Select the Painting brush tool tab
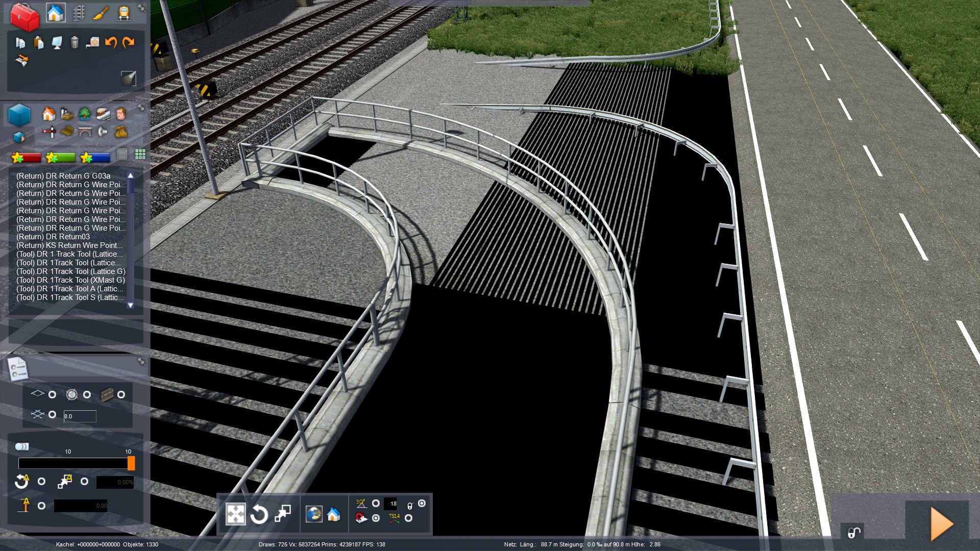The height and width of the screenshot is (551, 980). click(101, 13)
